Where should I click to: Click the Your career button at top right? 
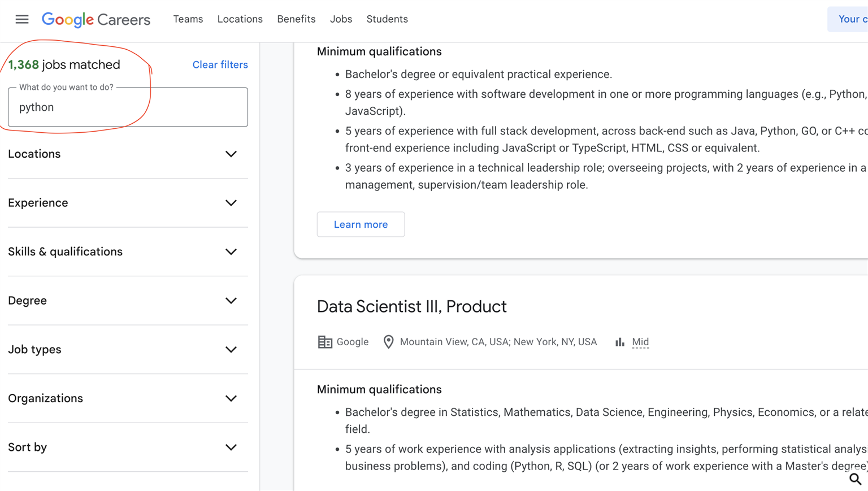pos(848,19)
